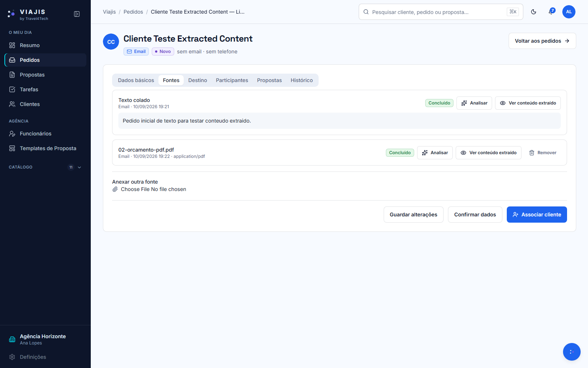Analisar the Texto colado source
588x368 pixels.
coord(474,103)
